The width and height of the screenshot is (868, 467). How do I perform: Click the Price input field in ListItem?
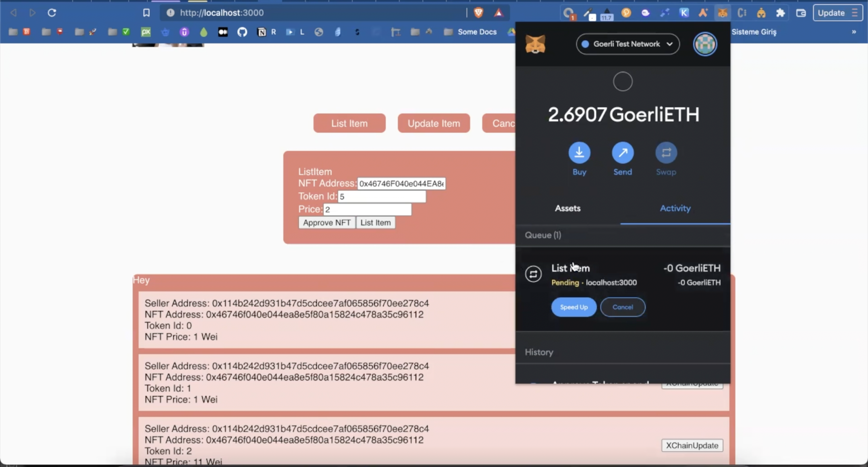(366, 209)
